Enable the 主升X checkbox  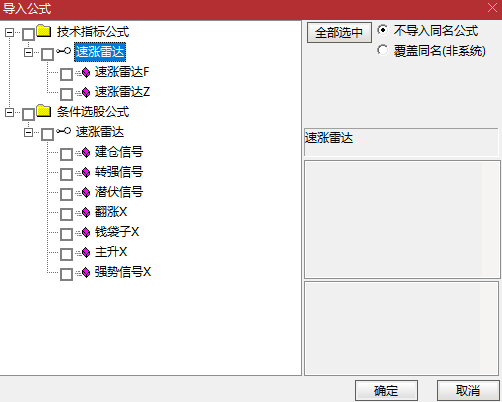[x=66, y=254]
